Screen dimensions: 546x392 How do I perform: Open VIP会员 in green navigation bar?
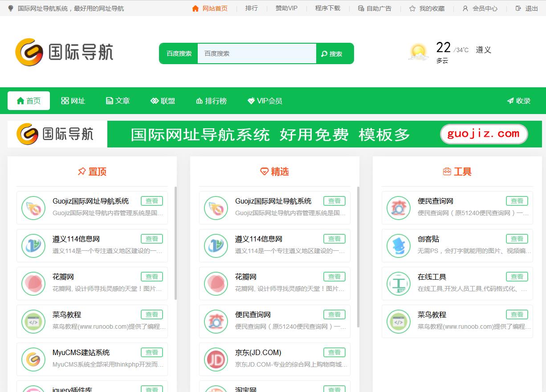(265, 101)
